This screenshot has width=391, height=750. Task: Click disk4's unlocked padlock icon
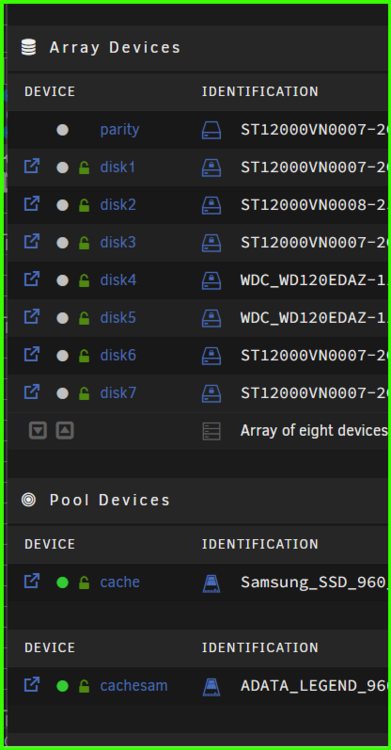pyautogui.click(x=84, y=280)
